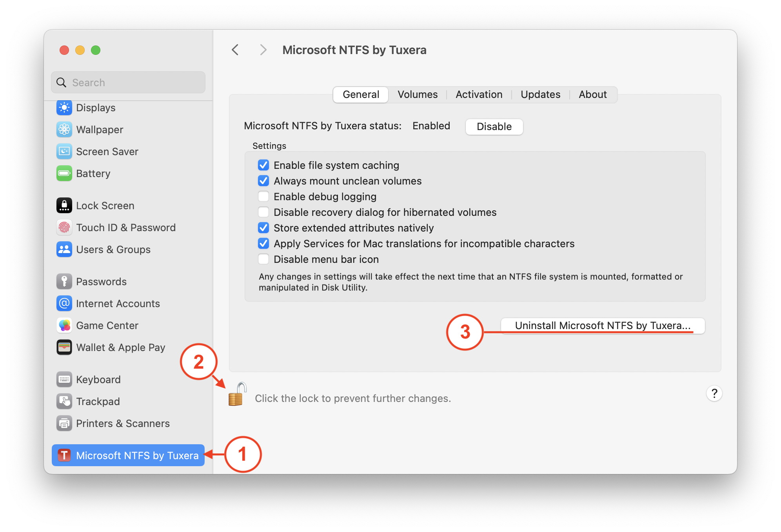This screenshot has height=532, width=781.
Task: Open Game Center icon
Action: (x=64, y=326)
